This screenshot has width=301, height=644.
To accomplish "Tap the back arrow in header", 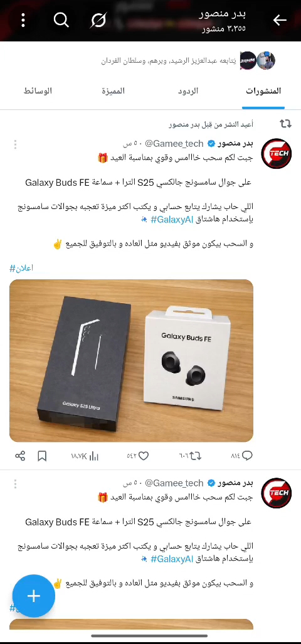I will click(280, 20).
